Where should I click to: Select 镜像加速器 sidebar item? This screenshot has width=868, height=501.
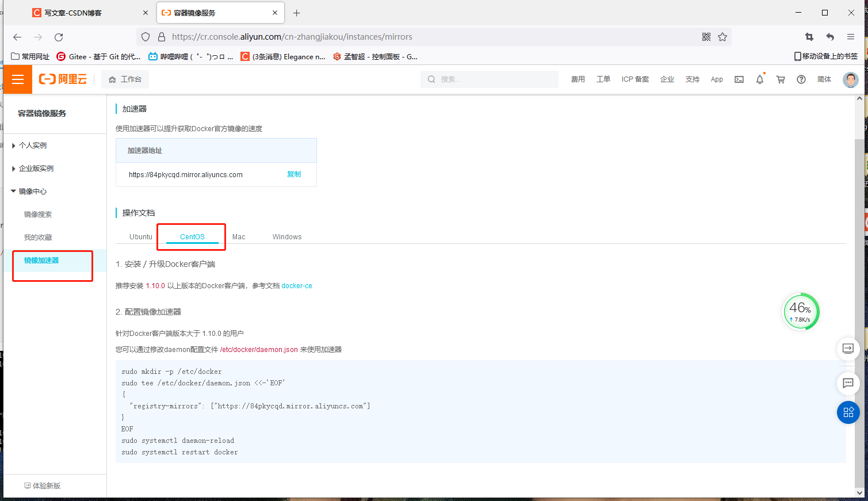tap(41, 261)
